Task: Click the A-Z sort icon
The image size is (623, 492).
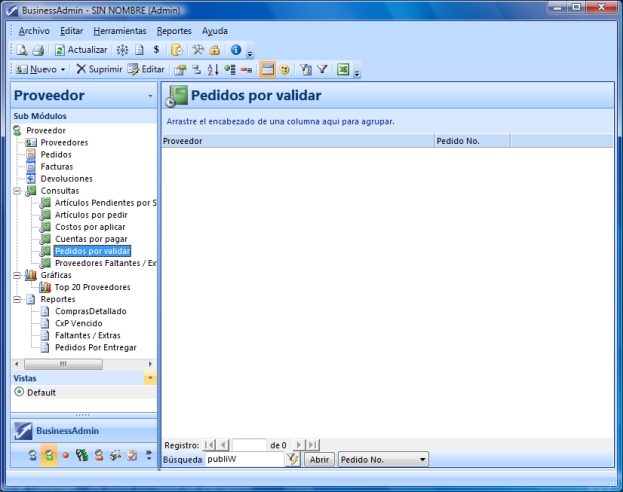Action: click(213, 70)
